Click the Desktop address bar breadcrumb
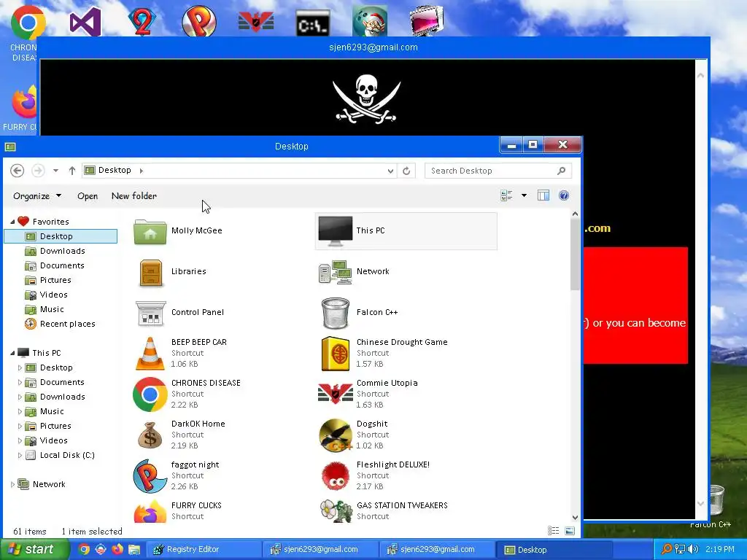 click(x=115, y=170)
